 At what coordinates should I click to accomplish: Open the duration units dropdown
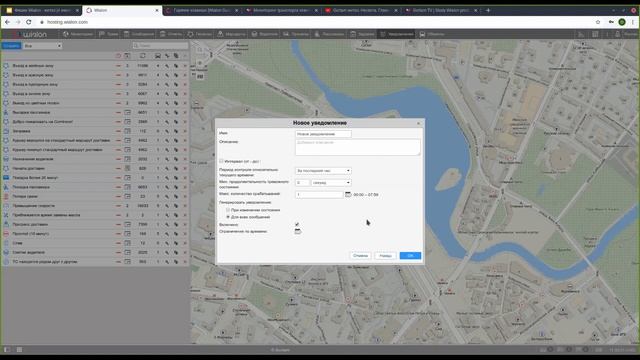tap(331, 183)
